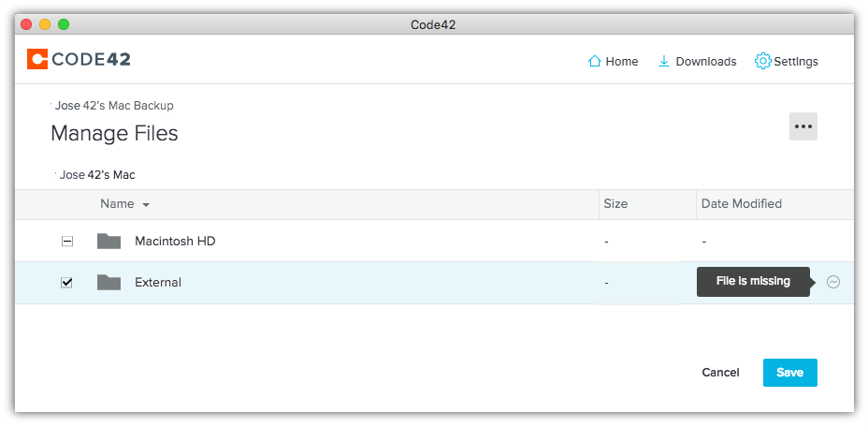Viewport: 868px width, 427px height.
Task: Open Settings via the gear icon
Action: click(x=762, y=62)
